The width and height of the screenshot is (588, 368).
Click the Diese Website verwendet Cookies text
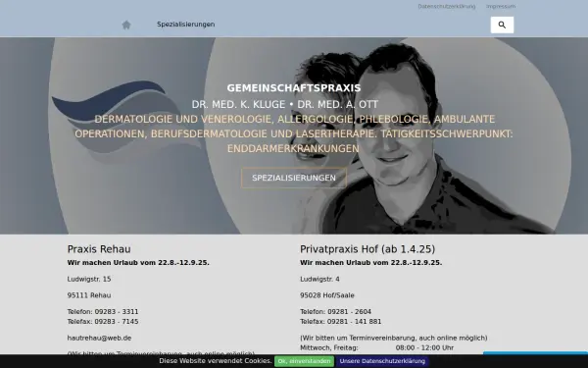click(x=216, y=361)
